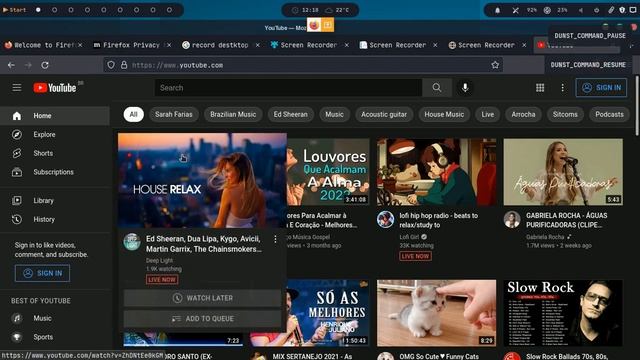Click the Start button in top panel
This screenshot has width=640, height=360.
15,10
